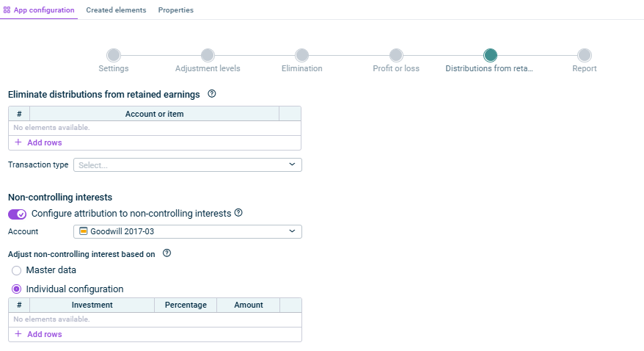Screen dimensions: 644x351
Task: Choose Individual configuration radio option
Action: (17, 289)
